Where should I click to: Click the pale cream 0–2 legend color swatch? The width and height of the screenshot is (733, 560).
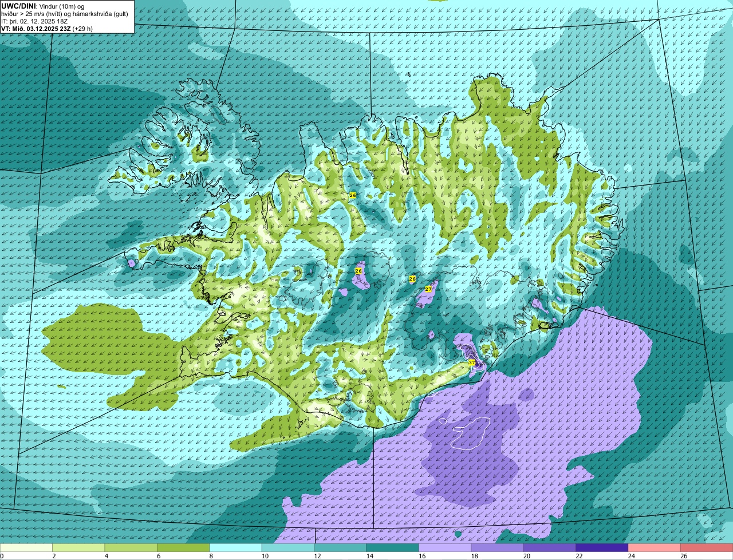pyautogui.click(x=26, y=548)
